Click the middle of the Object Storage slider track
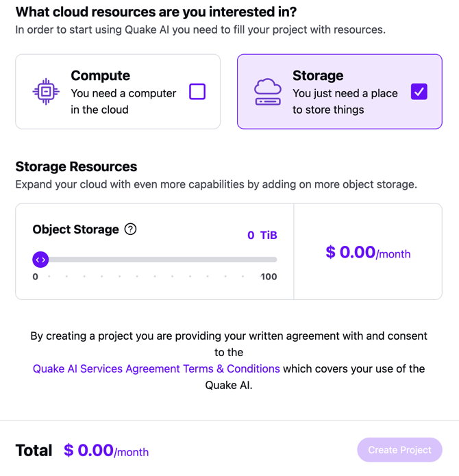Image resolution: width=459 pixels, height=476 pixels. pyautogui.click(x=155, y=260)
